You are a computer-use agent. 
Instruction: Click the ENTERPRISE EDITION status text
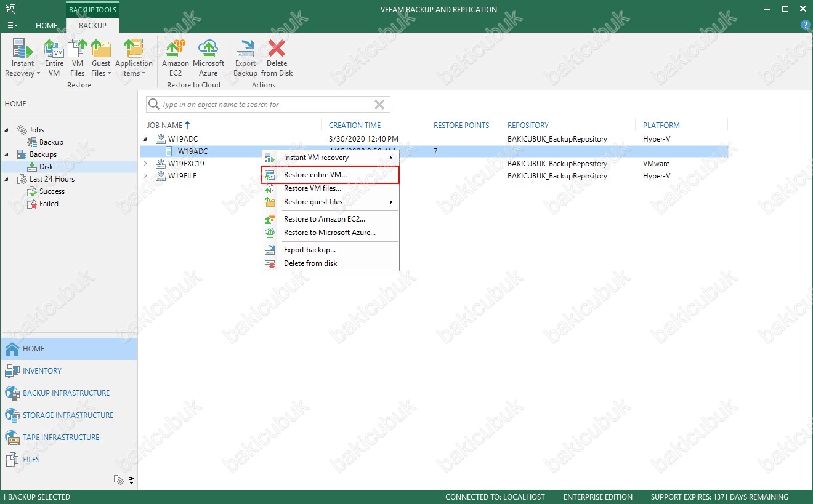click(x=598, y=497)
